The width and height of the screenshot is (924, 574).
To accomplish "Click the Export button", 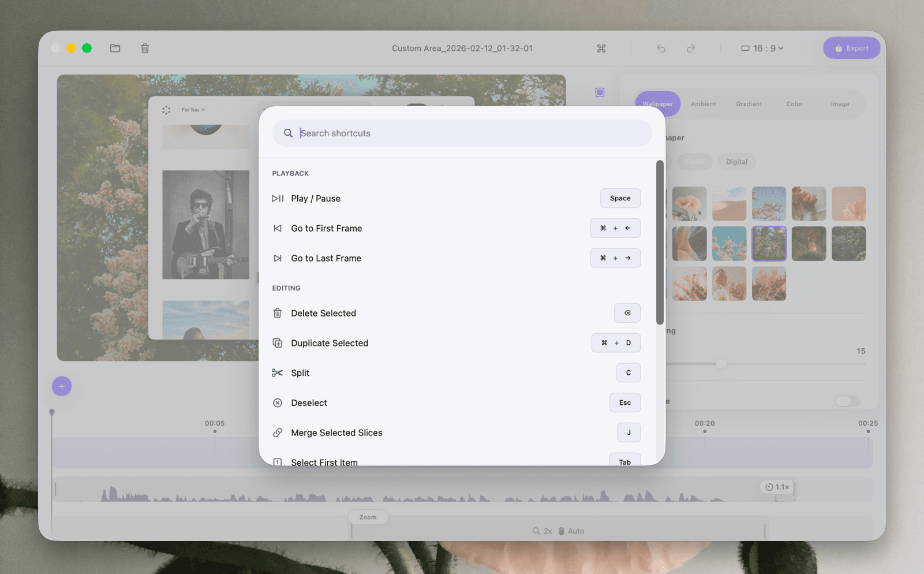I will click(x=851, y=48).
